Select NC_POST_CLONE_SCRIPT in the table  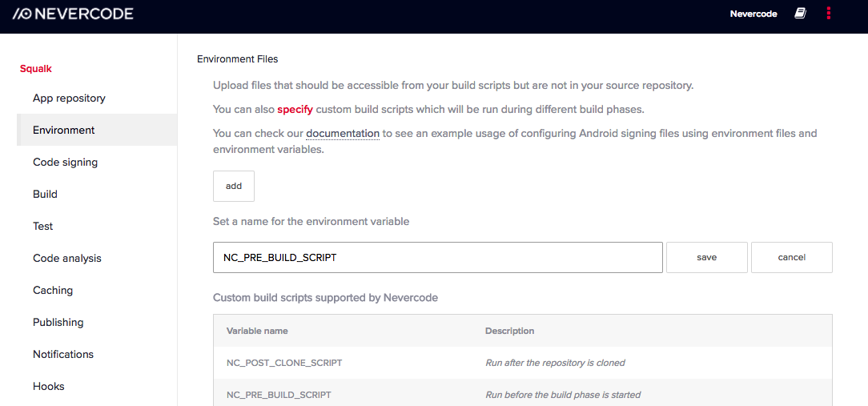click(x=284, y=364)
